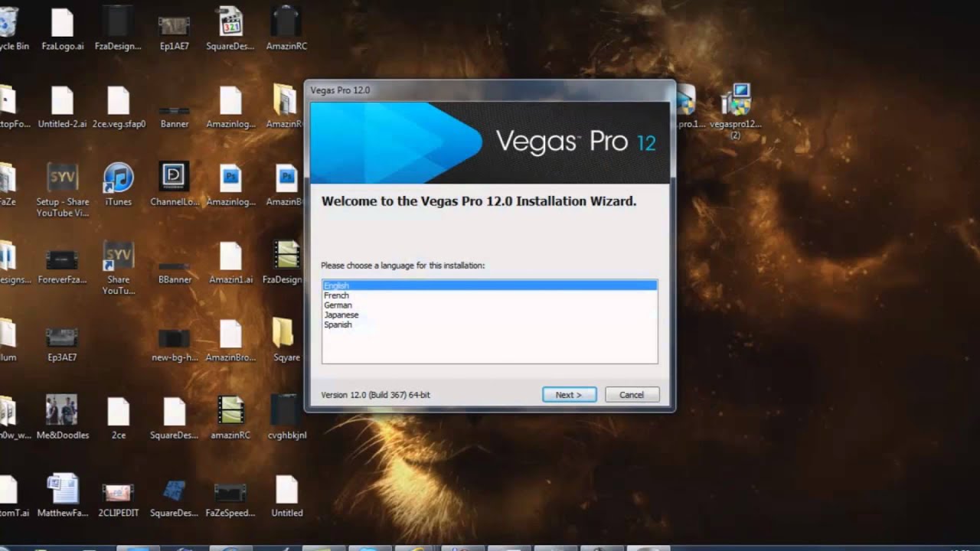Choose Japanese in the language list

(x=489, y=315)
